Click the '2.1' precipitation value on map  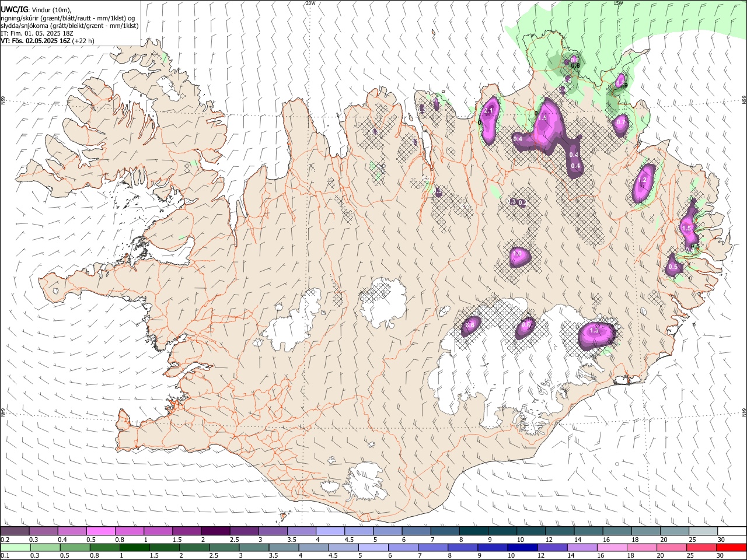[489, 111]
